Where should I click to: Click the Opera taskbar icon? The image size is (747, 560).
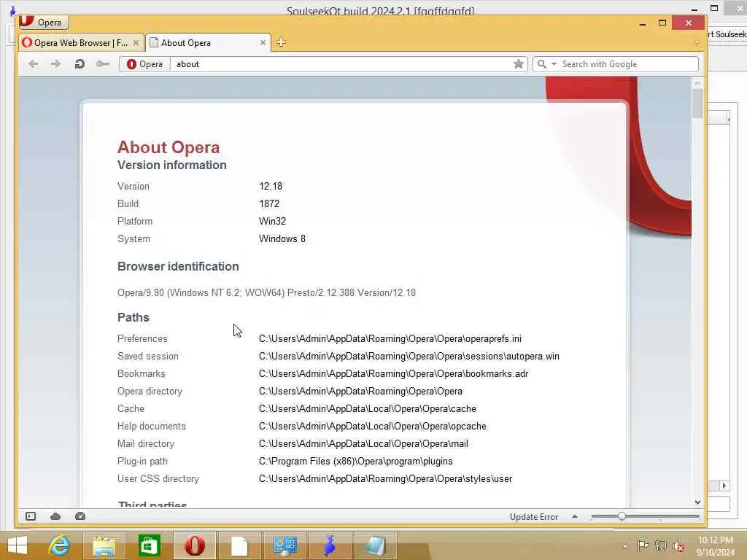[194, 545]
